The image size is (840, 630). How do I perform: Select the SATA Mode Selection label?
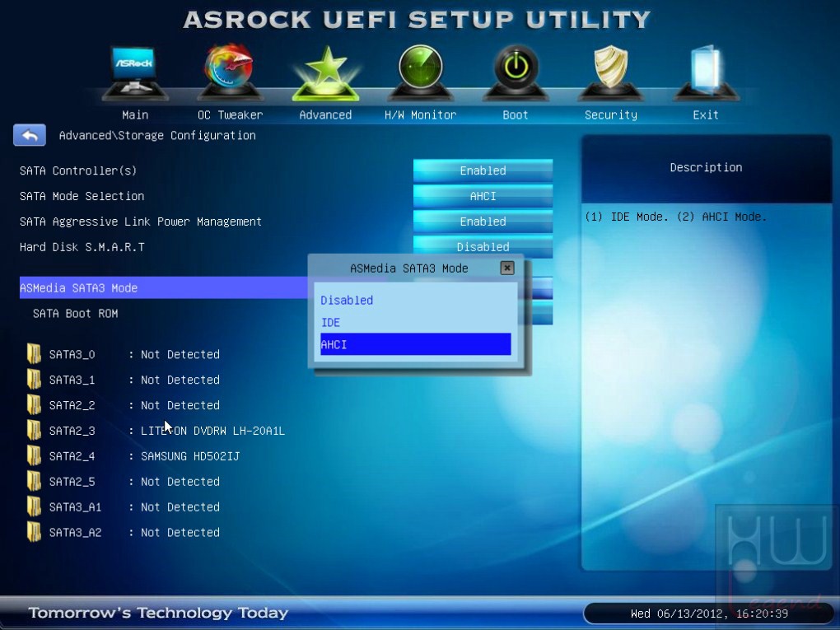(x=82, y=196)
